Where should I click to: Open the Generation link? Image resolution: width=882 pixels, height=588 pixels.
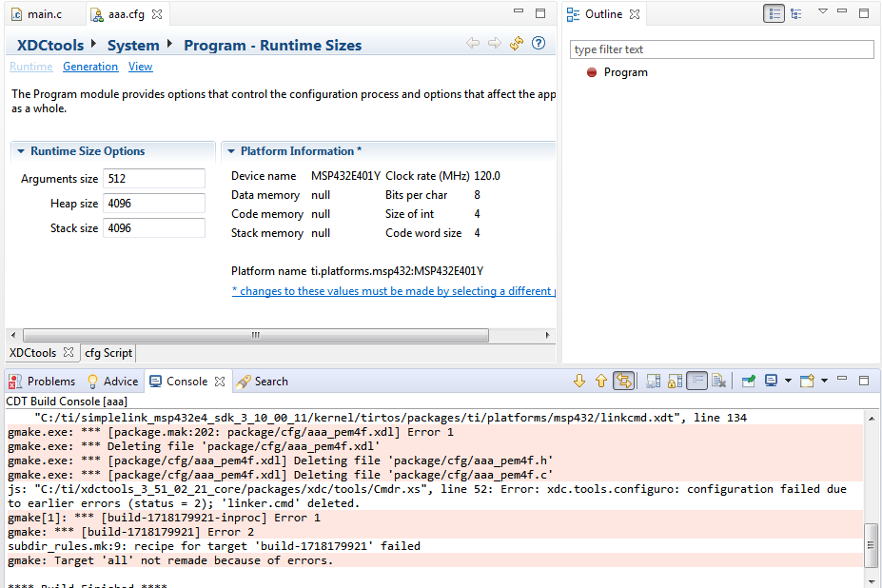pos(90,67)
